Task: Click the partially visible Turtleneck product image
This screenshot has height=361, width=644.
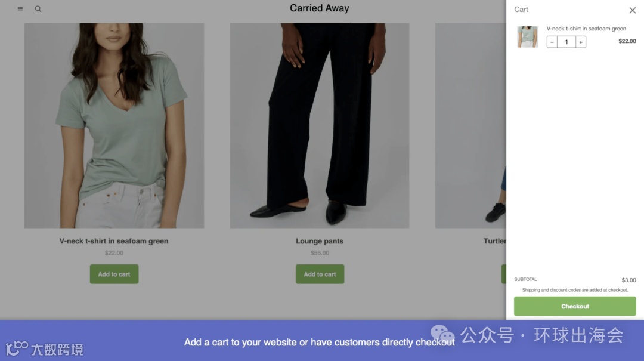Action: (470, 125)
